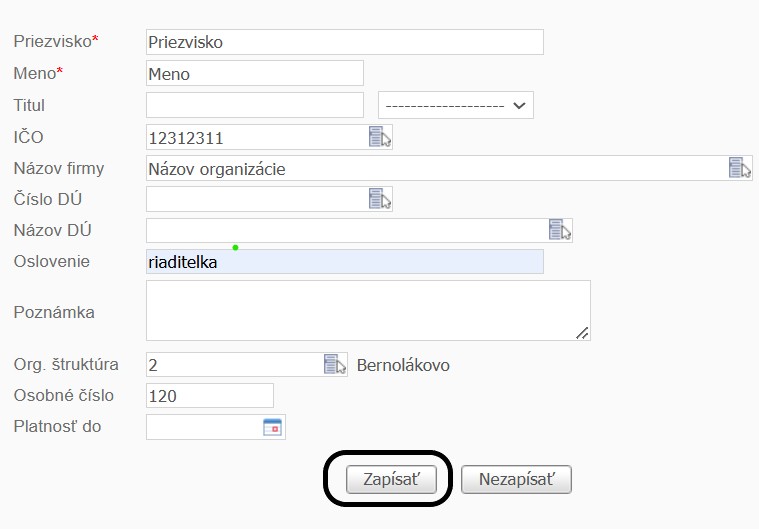
Task: Focus the Priezvisko input field
Action: 344,42
